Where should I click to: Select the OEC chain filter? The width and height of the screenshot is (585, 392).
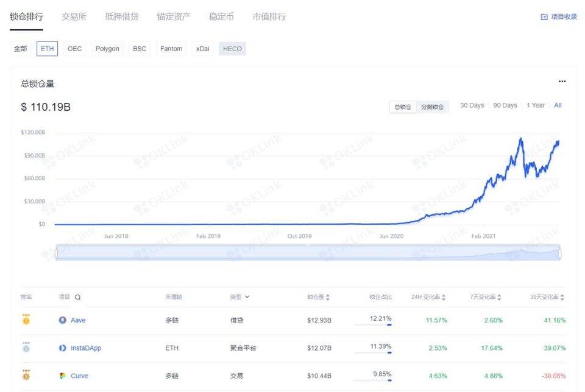click(74, 49)
